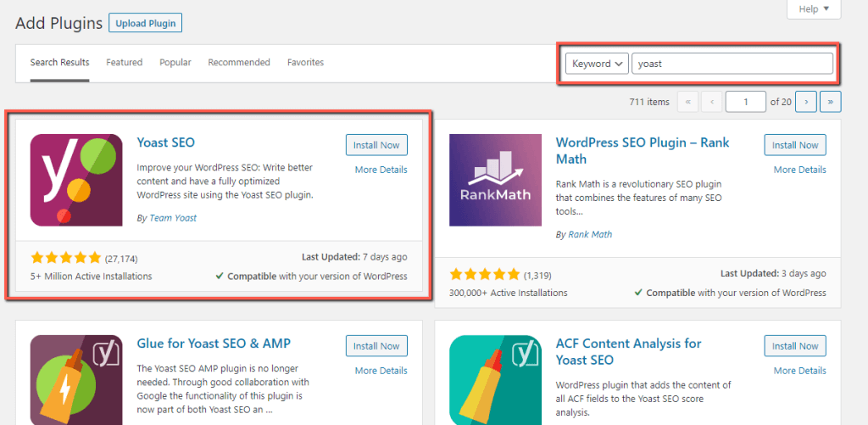
Task: Click the plugin search field containing yoast
Action: click(x=732, y=64)
